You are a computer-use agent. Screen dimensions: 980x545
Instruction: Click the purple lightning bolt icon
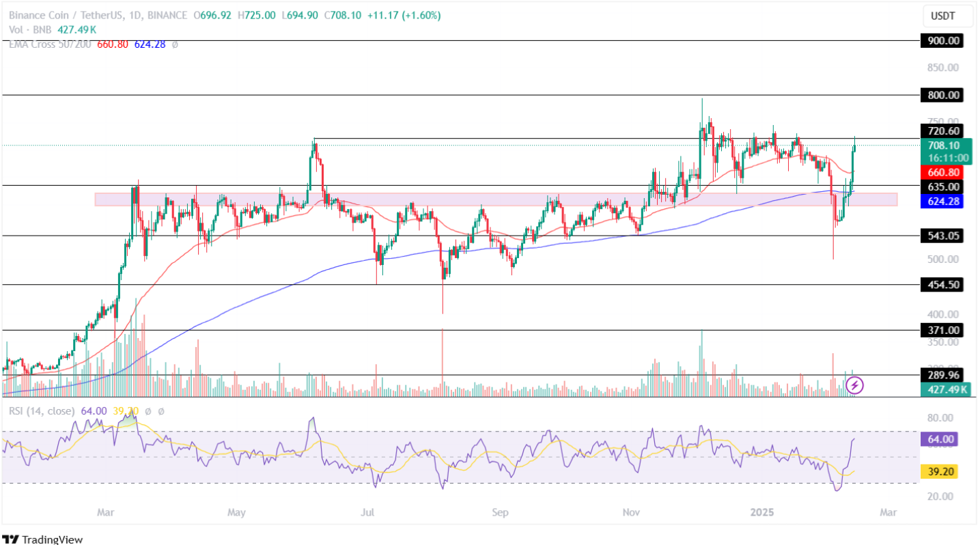coord(855,385)
